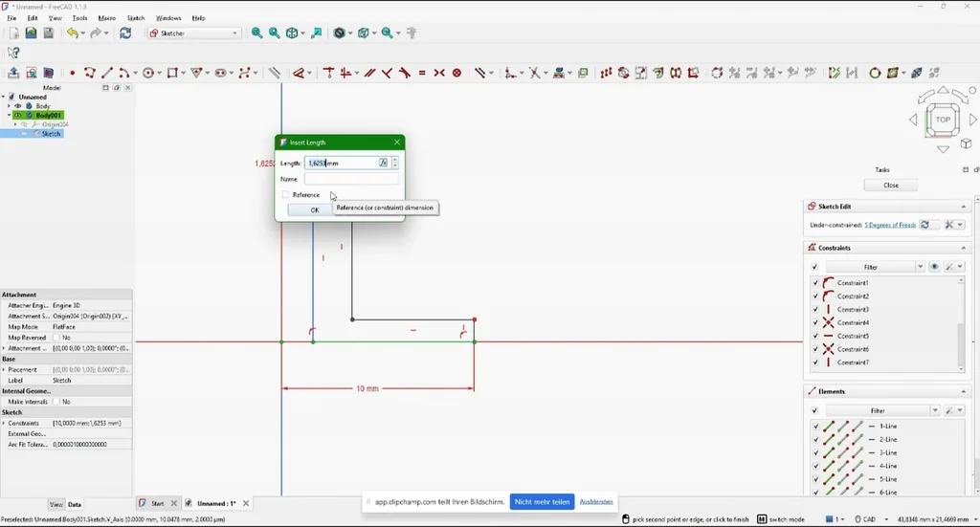Apply the Equal constraint icon
Viewport: 980px width, 527px height.
[422, 73]
